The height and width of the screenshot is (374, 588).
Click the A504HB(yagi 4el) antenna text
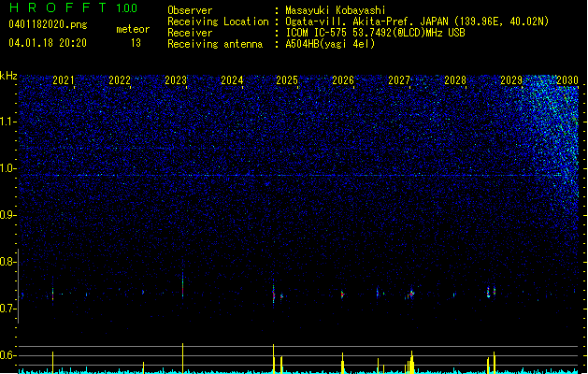pyautogui.click(x=330, y=44)
